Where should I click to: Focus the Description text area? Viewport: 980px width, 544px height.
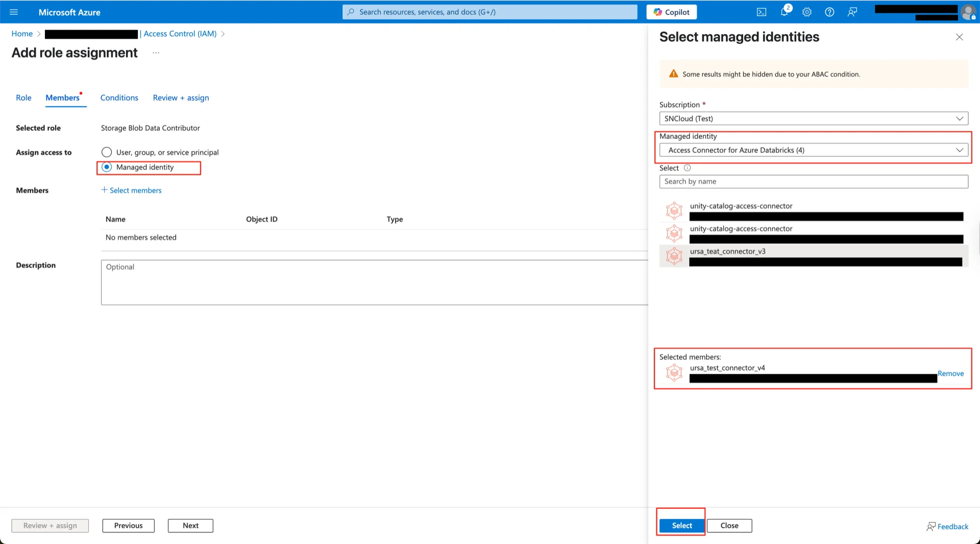pos(374,282)
